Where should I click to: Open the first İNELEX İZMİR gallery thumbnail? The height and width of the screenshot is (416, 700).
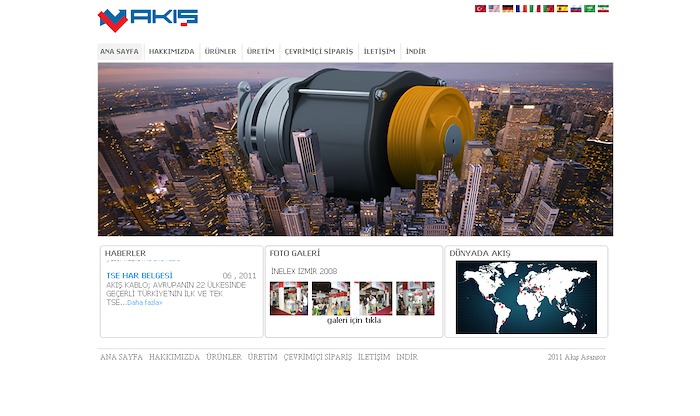click(x=289, y=298)
